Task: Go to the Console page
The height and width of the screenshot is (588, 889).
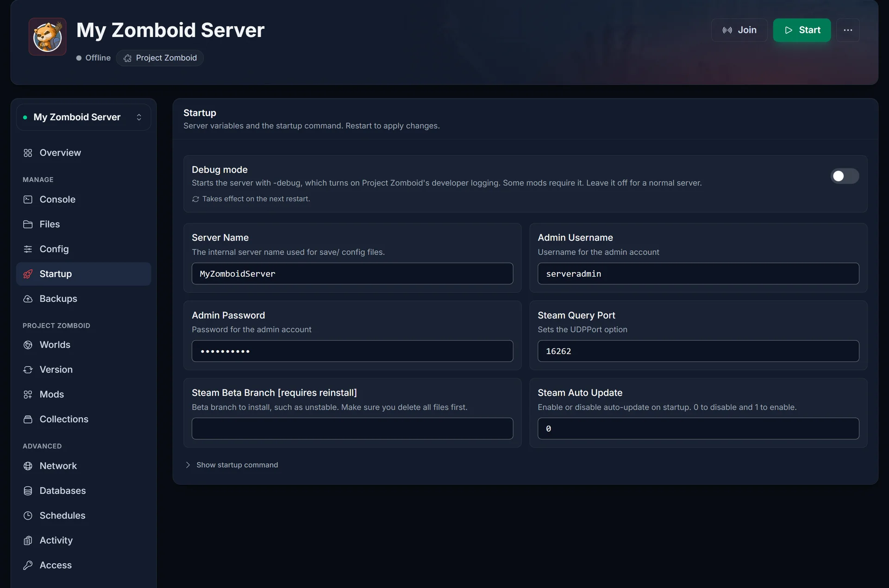Action: (x=83, y=199)
